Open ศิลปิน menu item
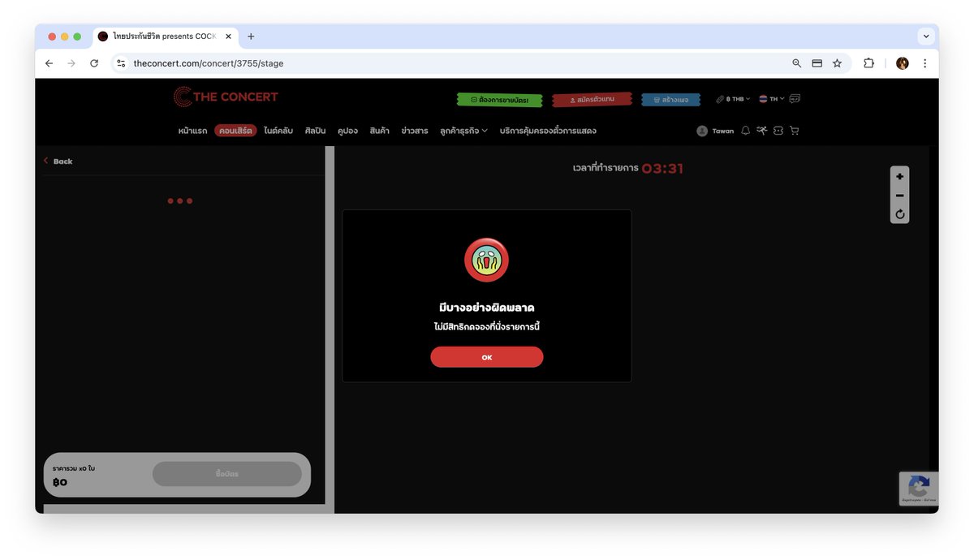 (316, 131)
